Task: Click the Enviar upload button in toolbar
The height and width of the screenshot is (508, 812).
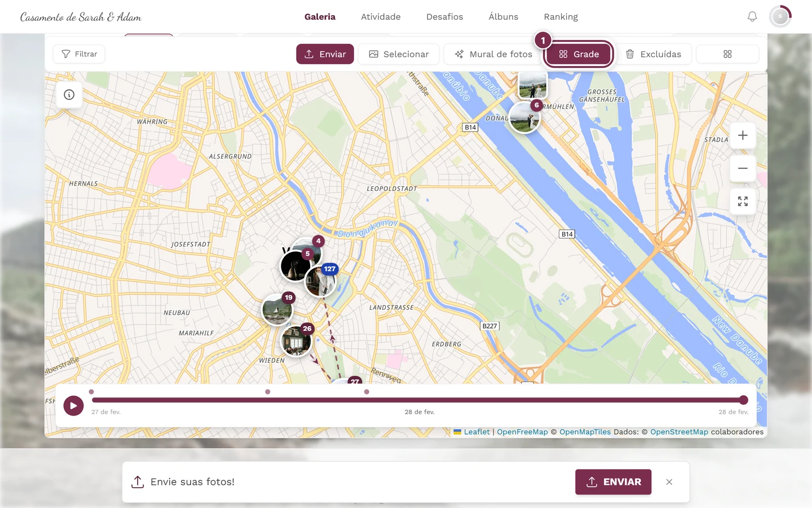Action: (x=325, y=54)
